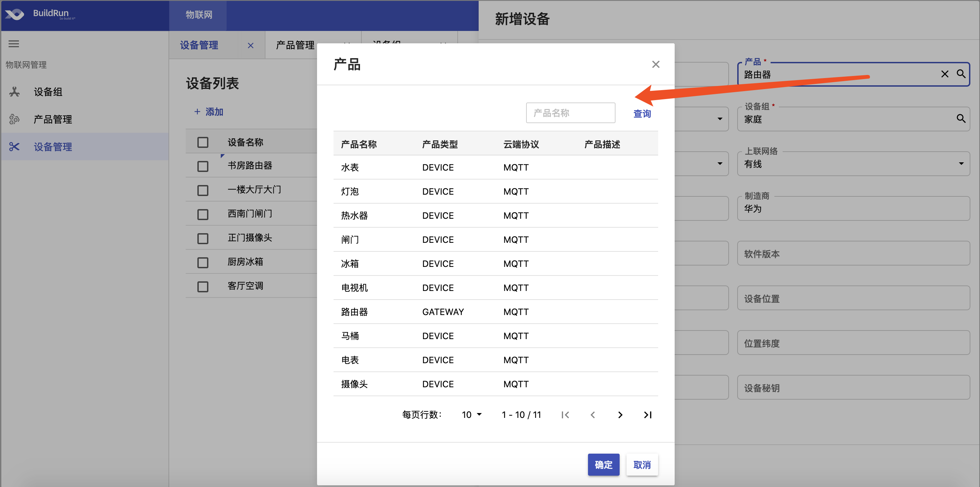
Task: Click the search icon in 设备组 field
Action: click(x=961, y=119)
